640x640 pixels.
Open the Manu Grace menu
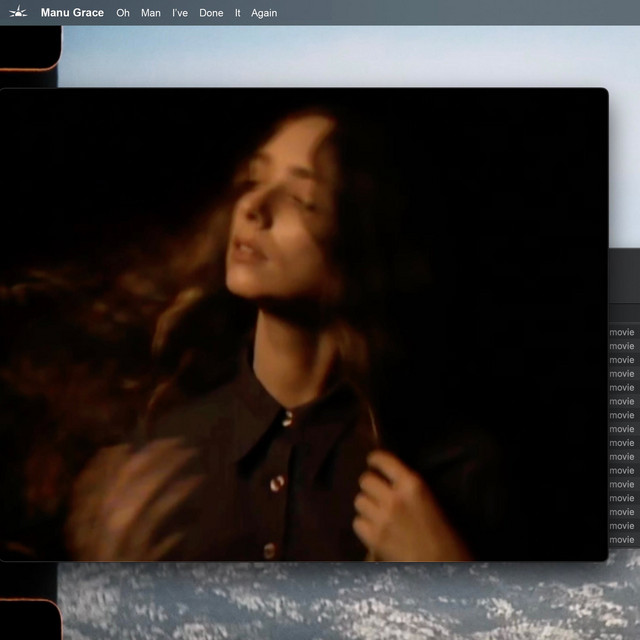[x=72, y=13]
